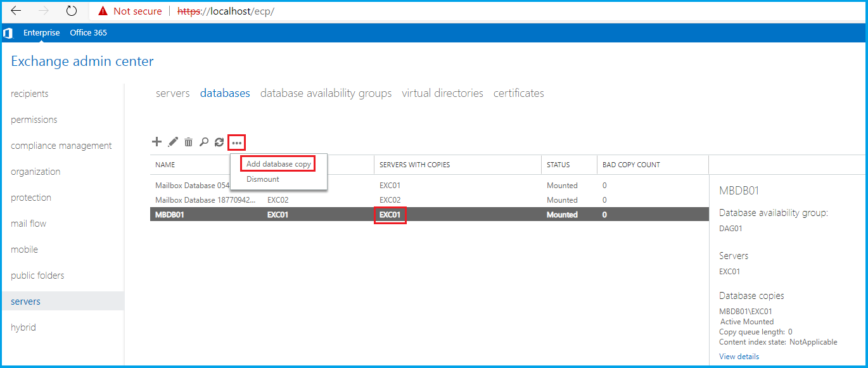Click the refresh icon in toolbar
Viewport: 868px width, 368px height.
coord(219,143)
